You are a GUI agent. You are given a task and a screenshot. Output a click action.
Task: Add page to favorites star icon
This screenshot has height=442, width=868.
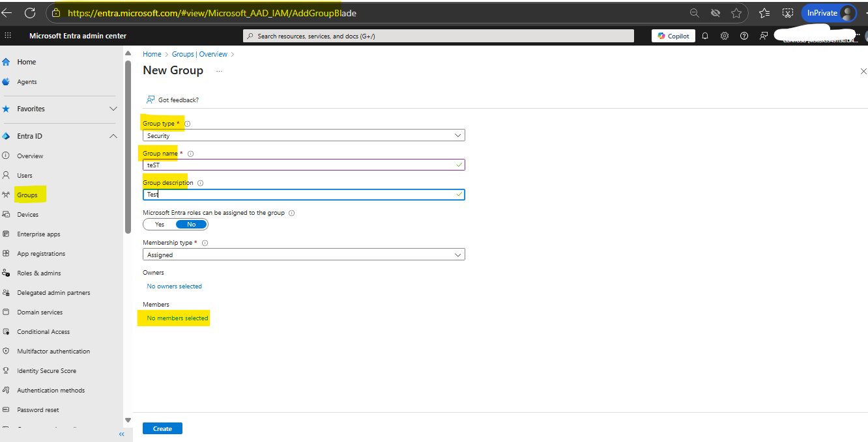[736, 13]
